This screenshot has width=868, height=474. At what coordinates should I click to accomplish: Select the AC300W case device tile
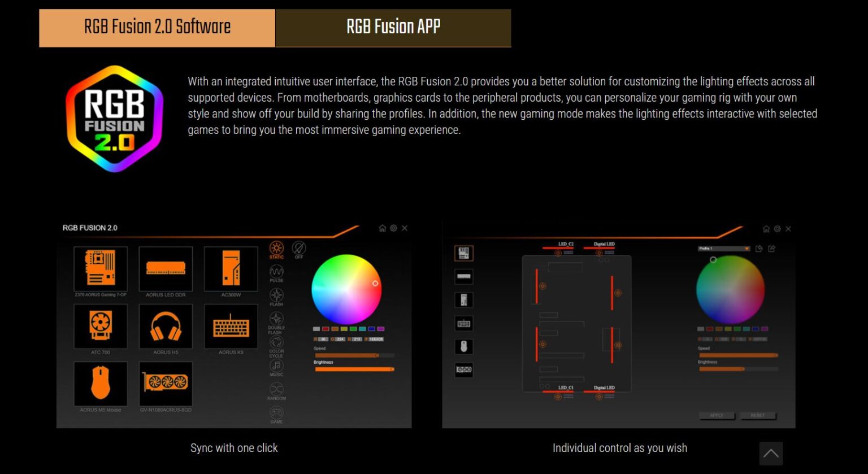[x=231, y=268]
